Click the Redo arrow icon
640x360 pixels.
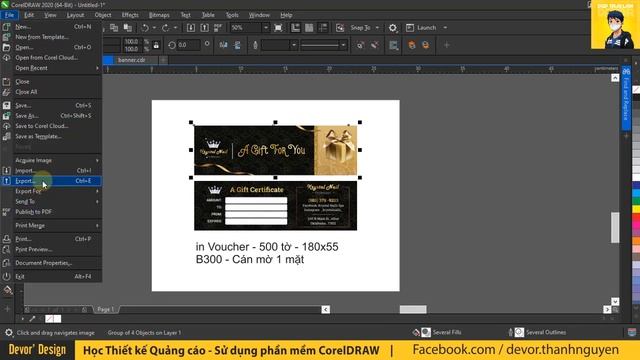point(165,28)
